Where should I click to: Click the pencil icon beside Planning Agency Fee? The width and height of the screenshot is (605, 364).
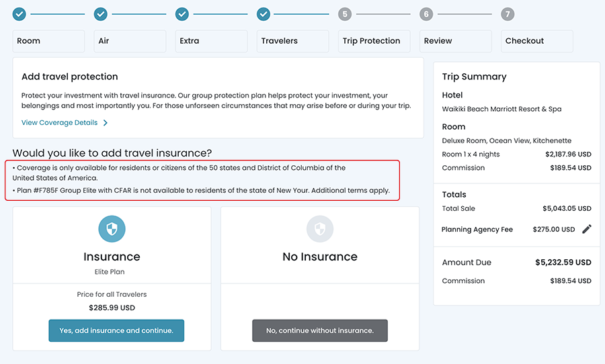[587, 229]
